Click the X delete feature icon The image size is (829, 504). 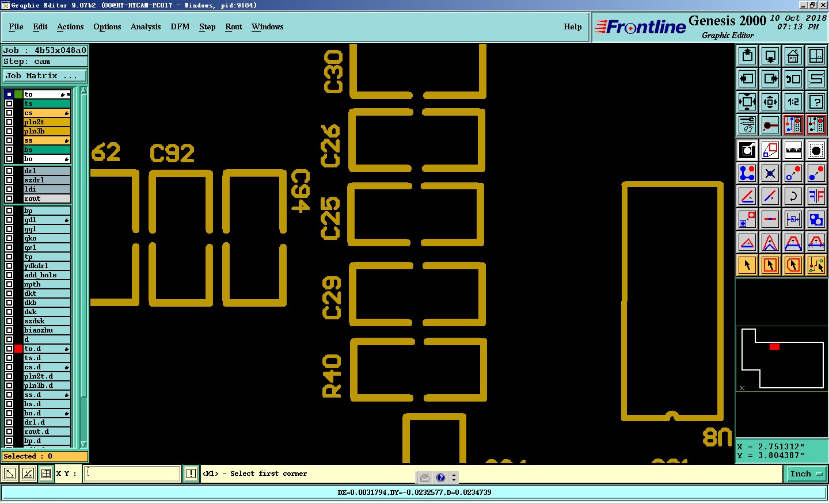[x=770, y=173]
